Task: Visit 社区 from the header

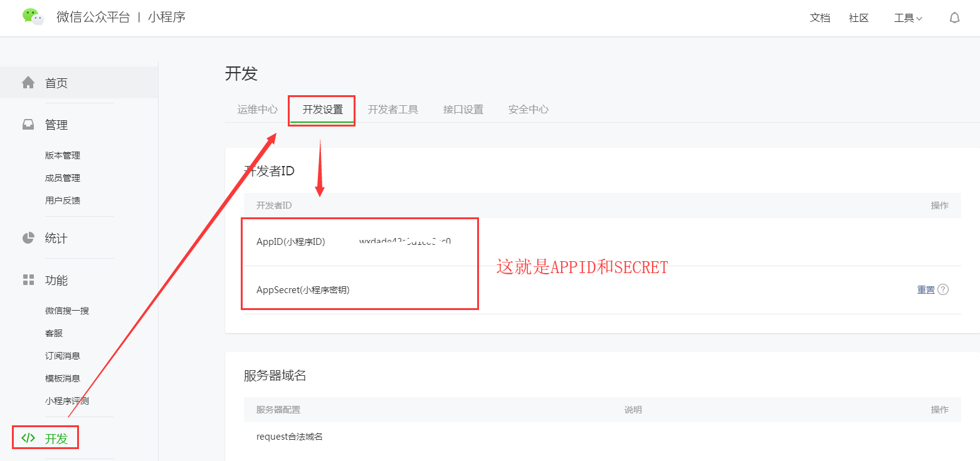Action: (x=858, y=18)
